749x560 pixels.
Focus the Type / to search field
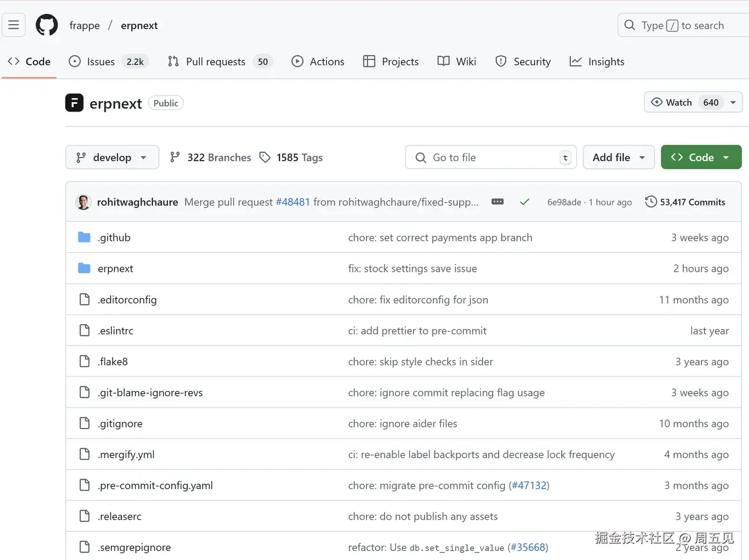[683, 25]
